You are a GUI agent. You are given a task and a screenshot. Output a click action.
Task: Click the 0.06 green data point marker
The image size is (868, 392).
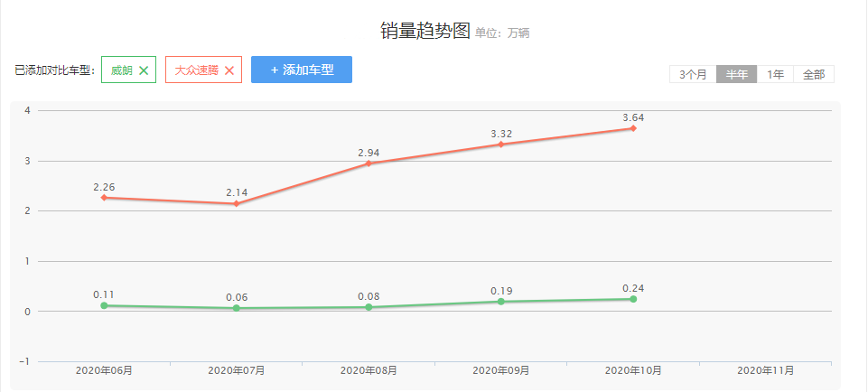click(x=237, y=308)
